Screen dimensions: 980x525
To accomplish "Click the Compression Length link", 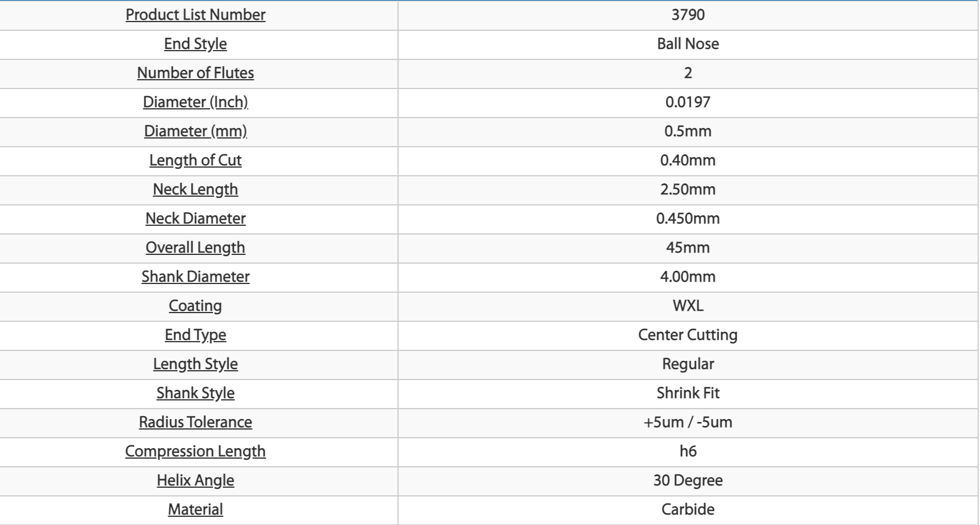I will (196, 452).
